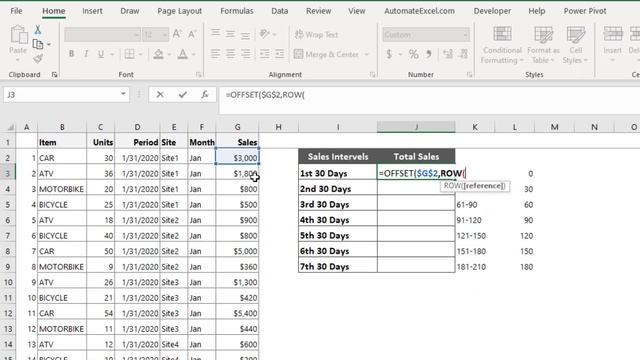This screenshot has height=360, width=640.
Task: Open the Name Box dropdown arrow
Action: [x=123, y=94]
